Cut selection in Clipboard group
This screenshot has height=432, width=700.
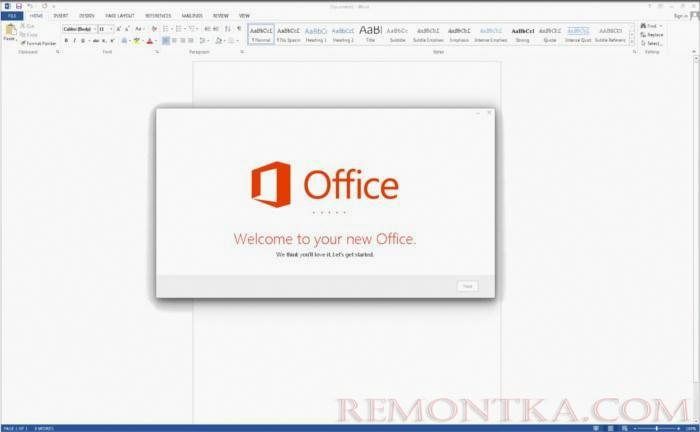click(x=28, y=26)
